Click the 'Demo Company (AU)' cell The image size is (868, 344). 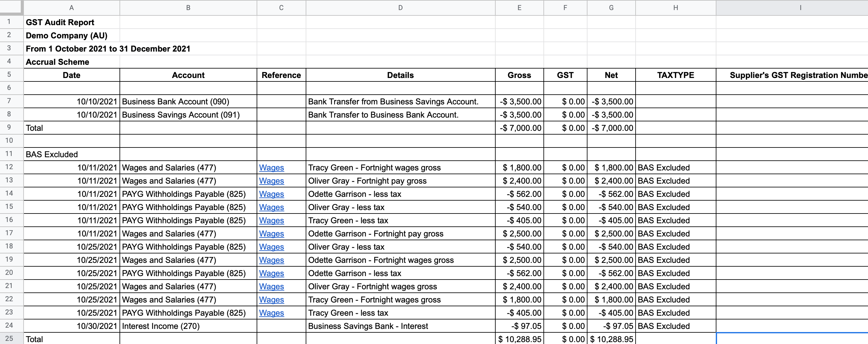point(71,36)
